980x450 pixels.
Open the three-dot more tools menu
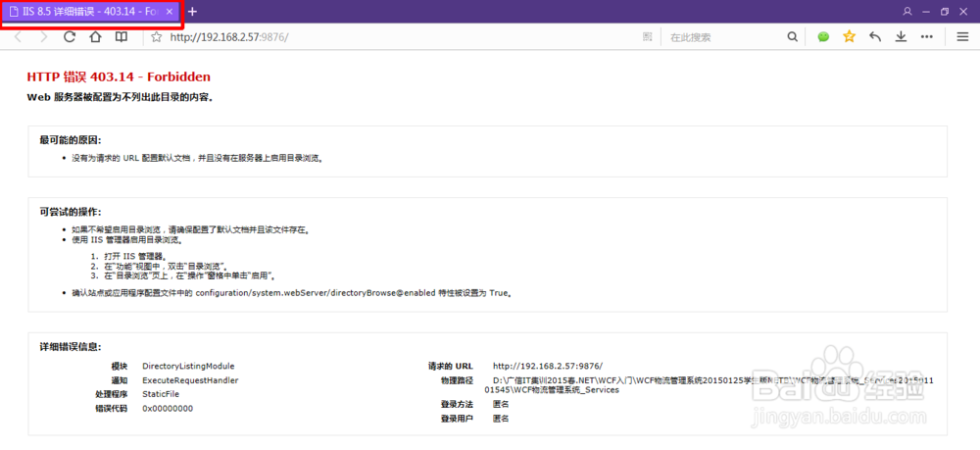[x=927, y=37]
